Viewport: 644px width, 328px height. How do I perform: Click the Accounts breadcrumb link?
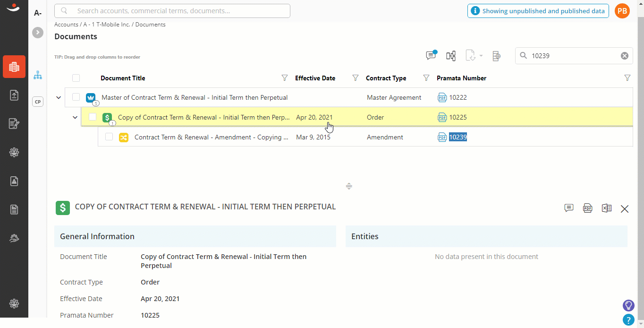click(66, 25)
